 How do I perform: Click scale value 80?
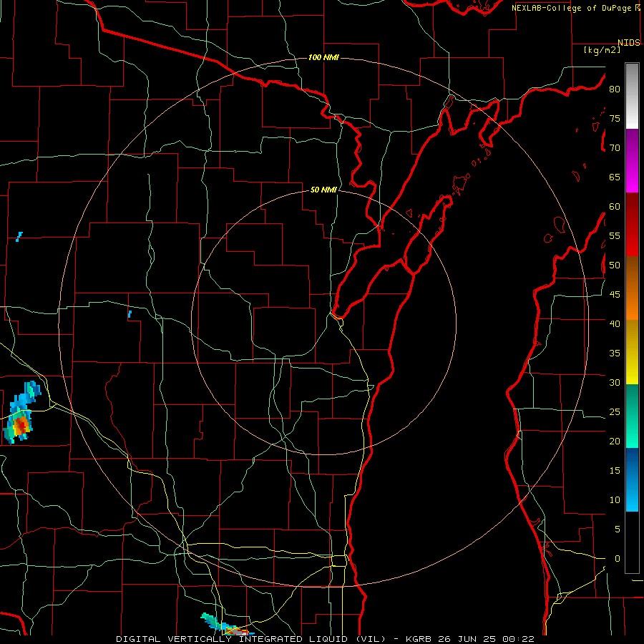point(615,89)
